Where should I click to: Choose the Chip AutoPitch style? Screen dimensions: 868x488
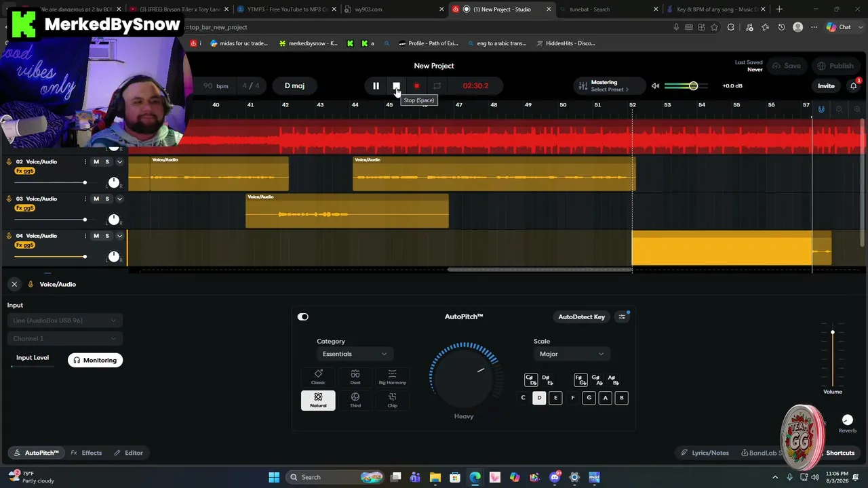(x=392, y=400)
